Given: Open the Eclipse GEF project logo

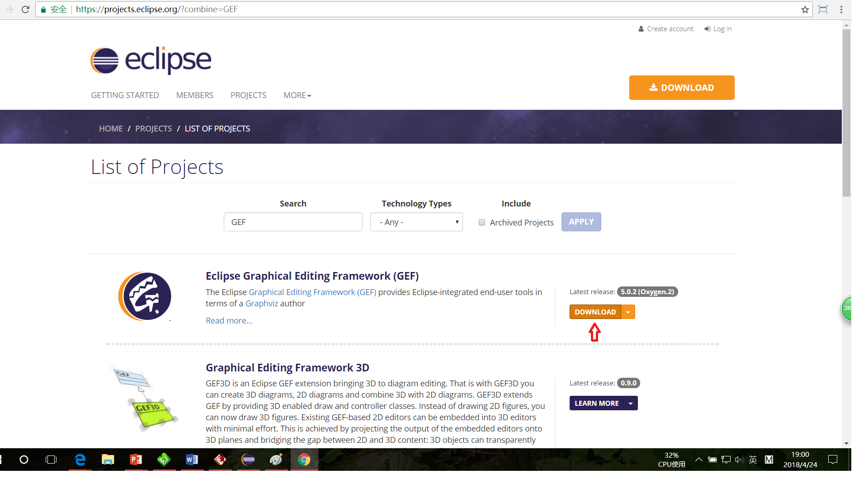Looking at the screenshot, I should (x=145, y=296).
